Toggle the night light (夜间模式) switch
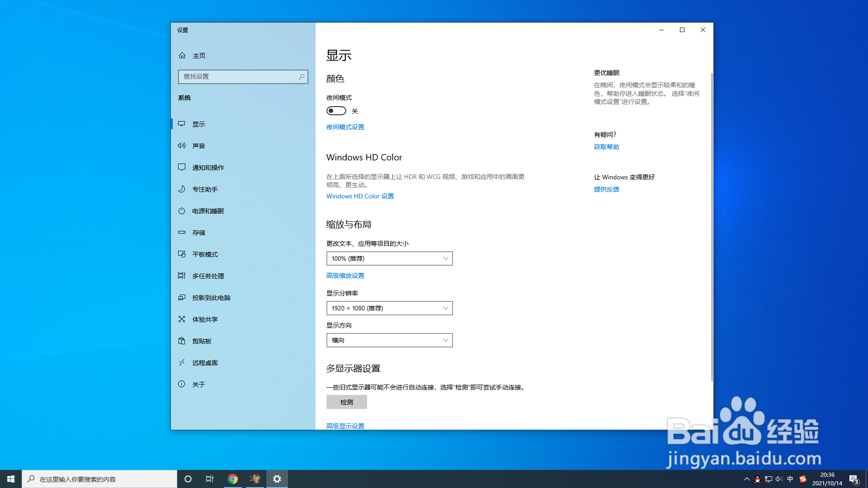The width and height of the screenshot is (868, 488). (336, 111)
